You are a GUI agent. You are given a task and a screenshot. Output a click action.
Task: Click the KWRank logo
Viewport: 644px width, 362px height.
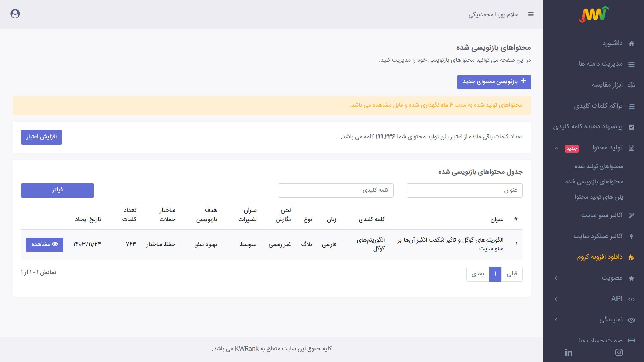tap(593, 14)
